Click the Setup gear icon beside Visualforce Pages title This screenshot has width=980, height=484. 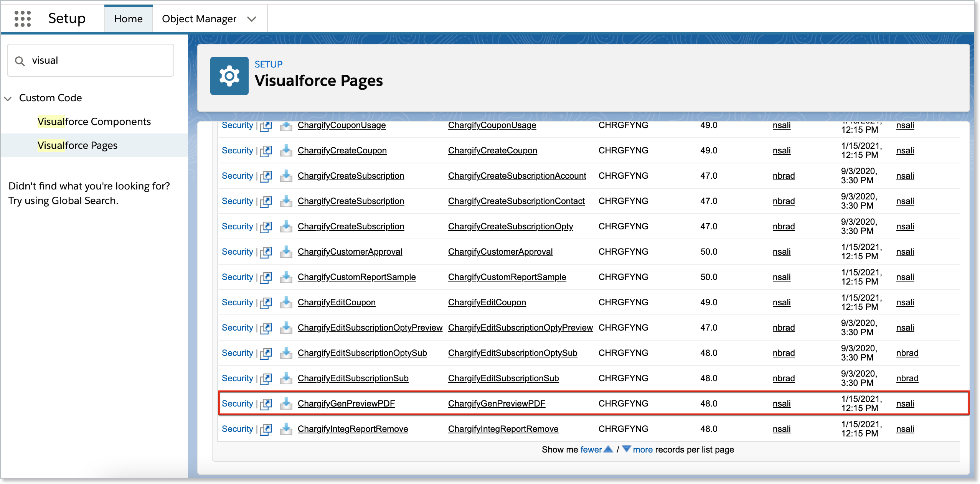[x=229, y=76]
